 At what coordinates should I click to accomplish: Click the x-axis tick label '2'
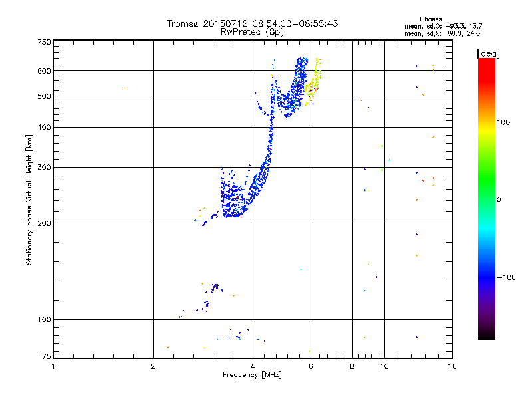click(153, 366)
